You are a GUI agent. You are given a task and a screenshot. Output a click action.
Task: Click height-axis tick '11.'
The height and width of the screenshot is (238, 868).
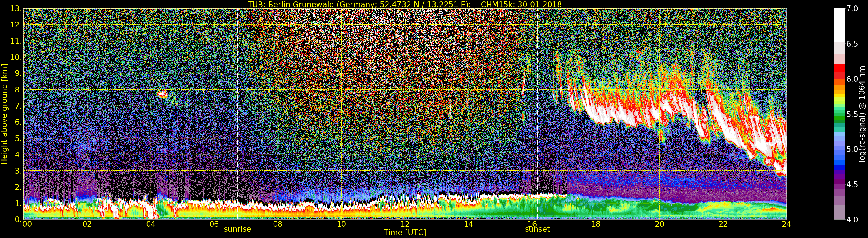[16, 41]
